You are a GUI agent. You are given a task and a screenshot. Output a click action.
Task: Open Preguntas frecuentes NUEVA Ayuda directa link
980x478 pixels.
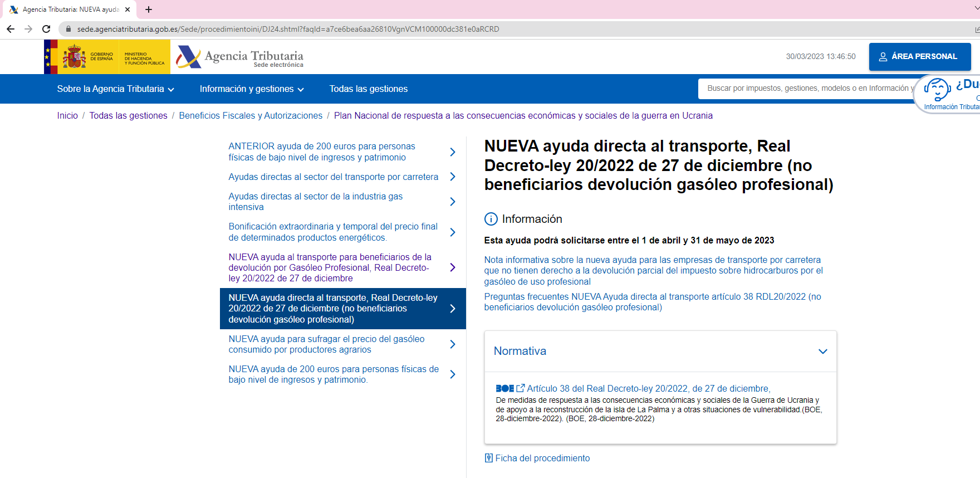[x=652, y=301]
